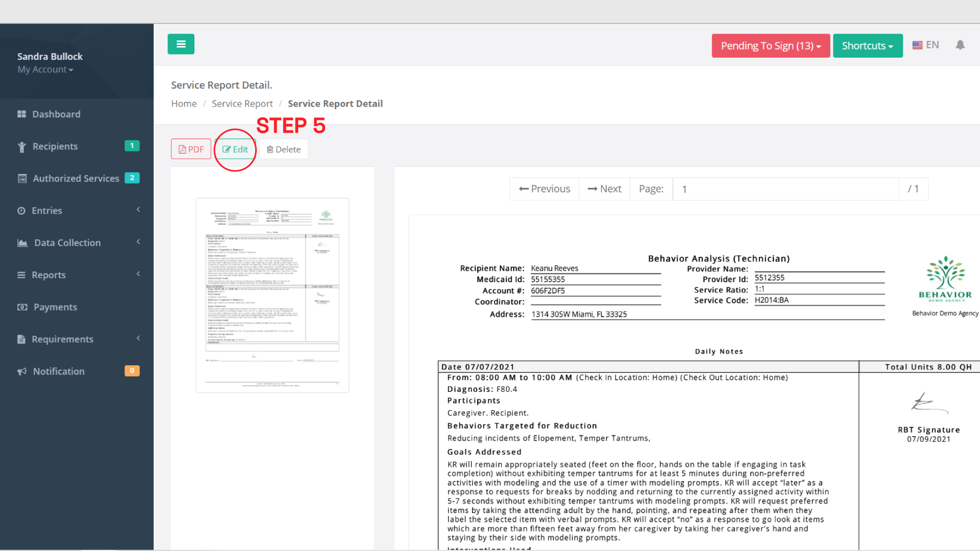
Task: Expand the Data Collection sidebar section
Action: [x=67, y=242]
